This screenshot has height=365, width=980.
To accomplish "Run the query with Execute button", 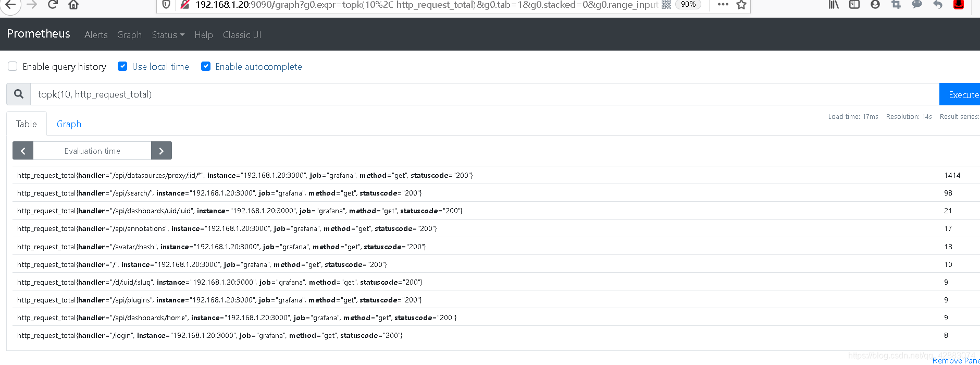I will coord(960,94).
